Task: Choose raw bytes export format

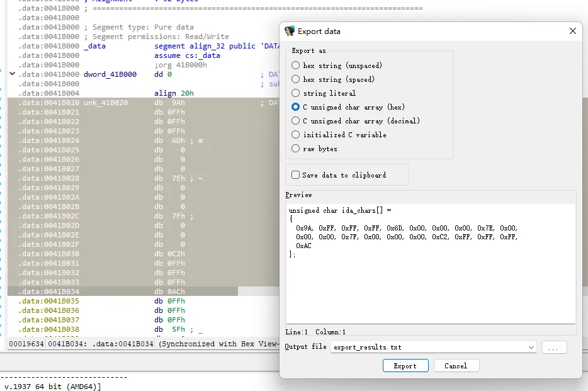Action: 296,149
